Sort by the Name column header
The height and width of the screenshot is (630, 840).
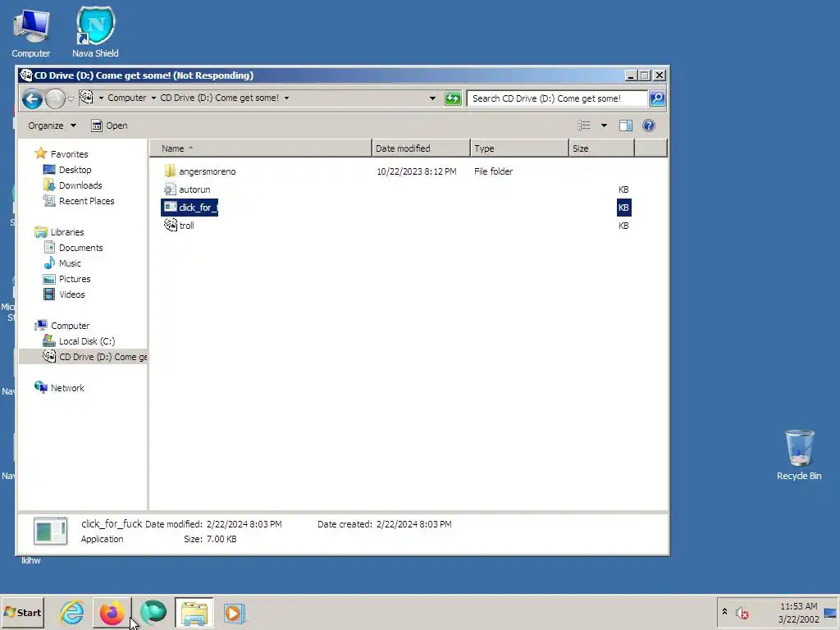pyautogui.click(x=260, y=148)
